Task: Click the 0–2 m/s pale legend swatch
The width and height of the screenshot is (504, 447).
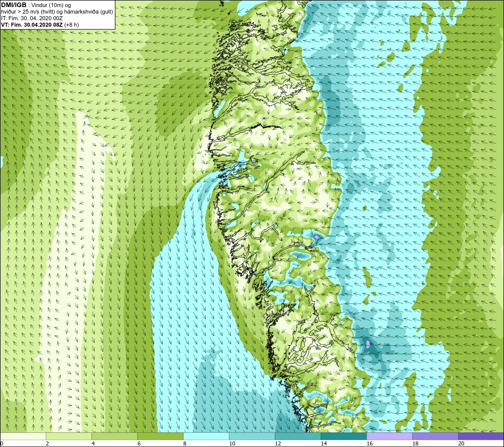Action: 23,436
